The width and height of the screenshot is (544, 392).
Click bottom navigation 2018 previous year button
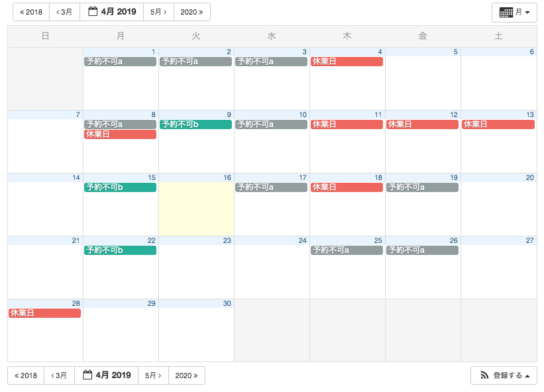26,375
